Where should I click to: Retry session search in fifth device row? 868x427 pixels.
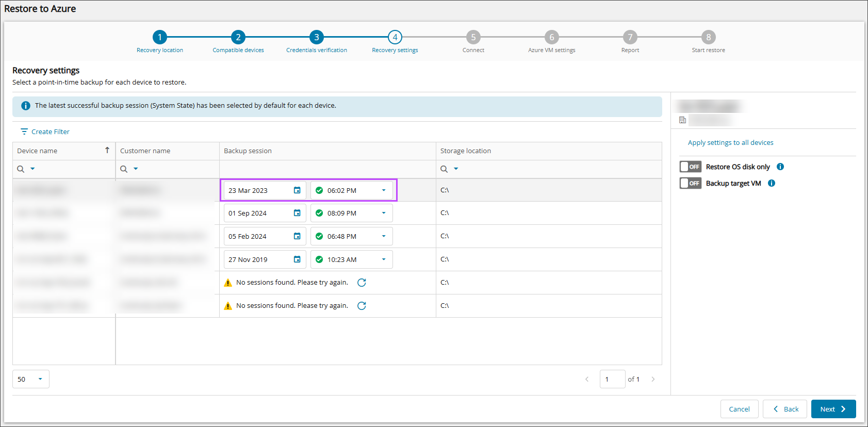coord(362,283)
